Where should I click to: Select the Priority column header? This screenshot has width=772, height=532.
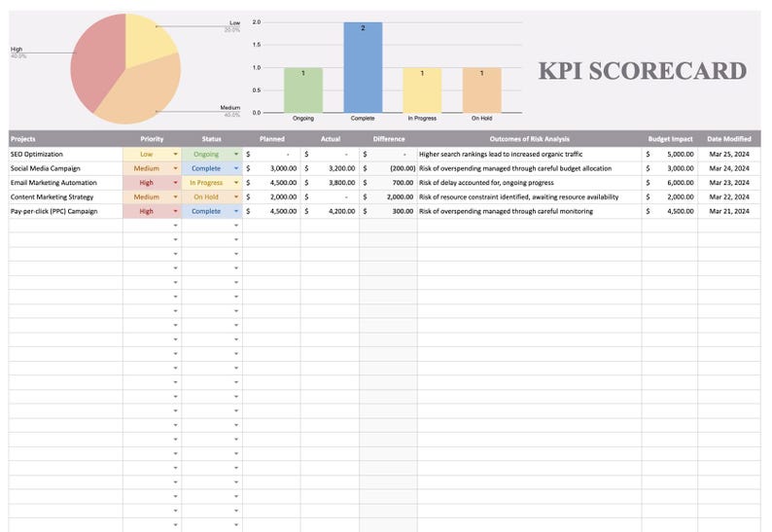[152, 139]
